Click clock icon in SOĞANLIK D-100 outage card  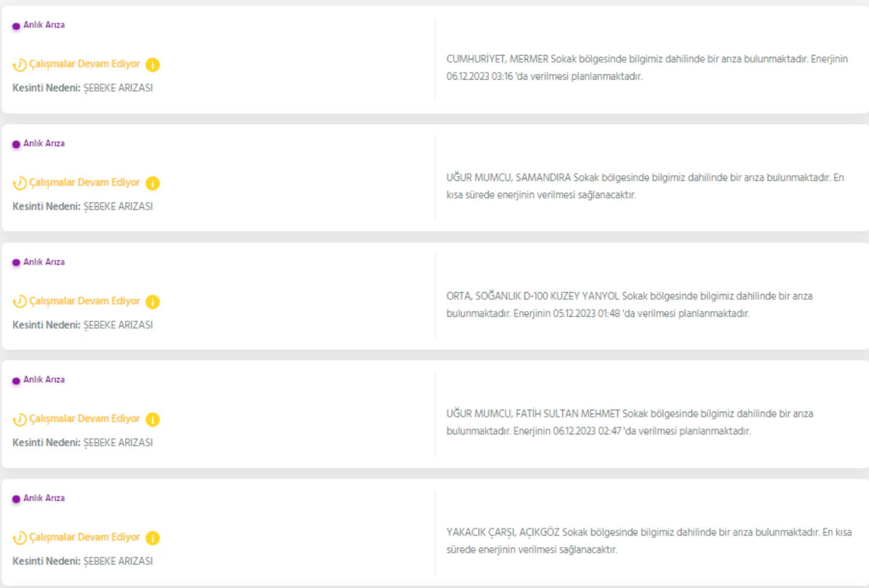point(20,301)
